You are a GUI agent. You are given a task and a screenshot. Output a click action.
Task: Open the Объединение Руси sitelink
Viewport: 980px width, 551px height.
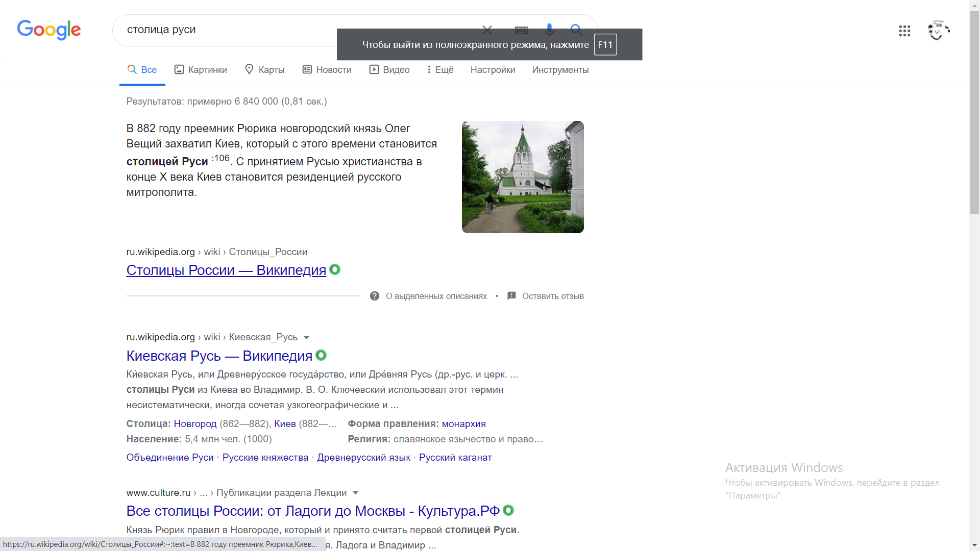click(170, 458)
